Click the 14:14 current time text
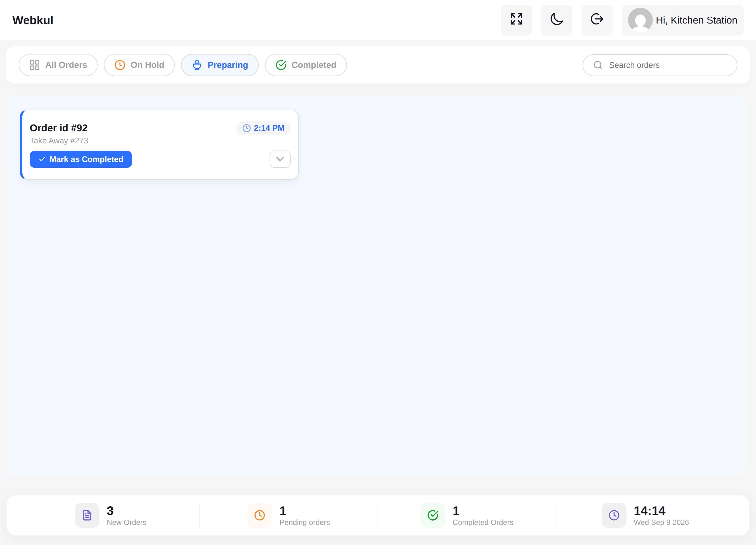This screenshot has width=756, height=545. (649, 511)
